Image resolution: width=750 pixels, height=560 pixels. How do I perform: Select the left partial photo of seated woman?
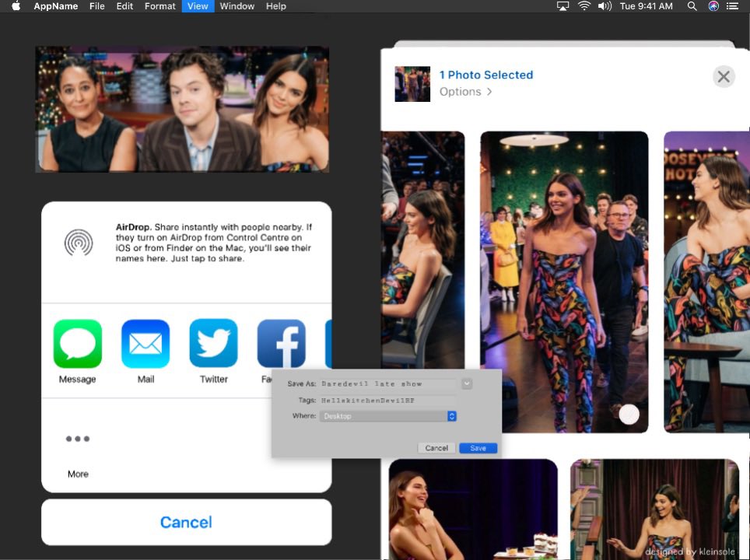click(422, 250)
